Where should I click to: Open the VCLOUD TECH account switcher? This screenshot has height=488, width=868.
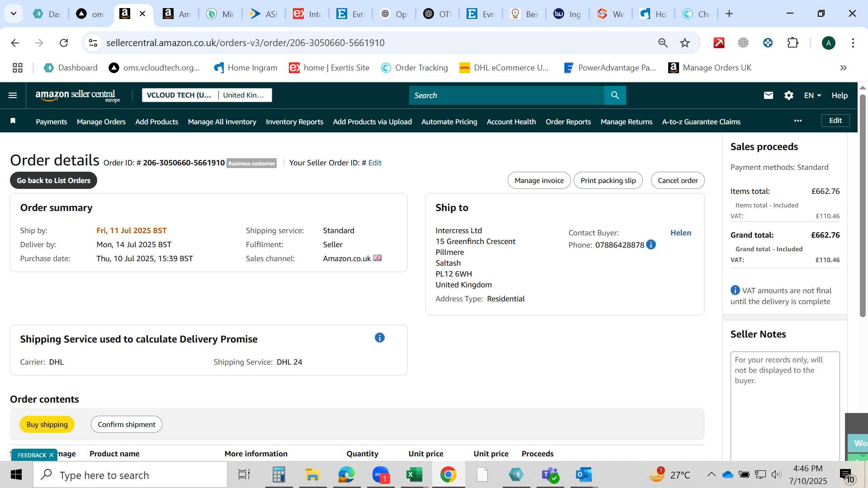[x=179, y=95]
